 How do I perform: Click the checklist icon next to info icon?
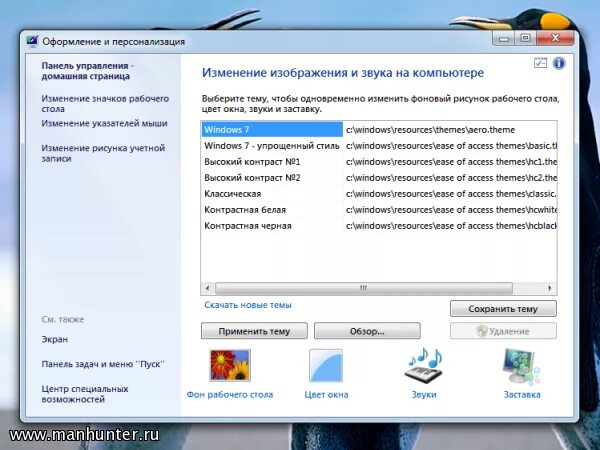(x=540, y=63)
